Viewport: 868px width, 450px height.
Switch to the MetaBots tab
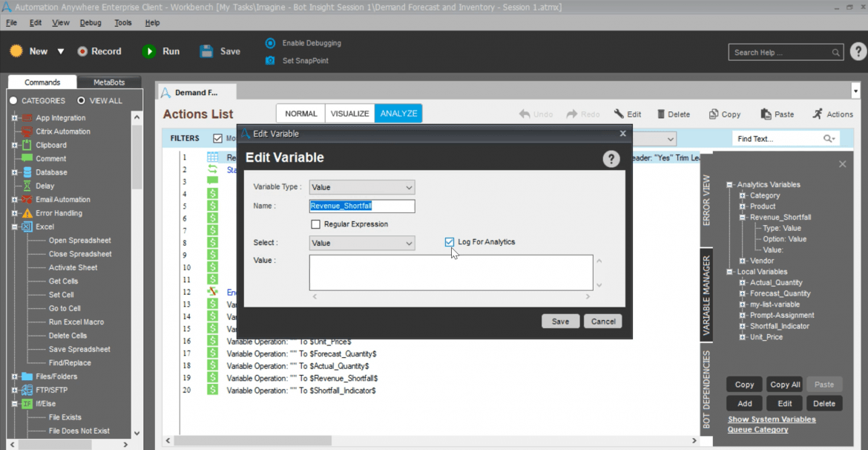coord(108,82)
